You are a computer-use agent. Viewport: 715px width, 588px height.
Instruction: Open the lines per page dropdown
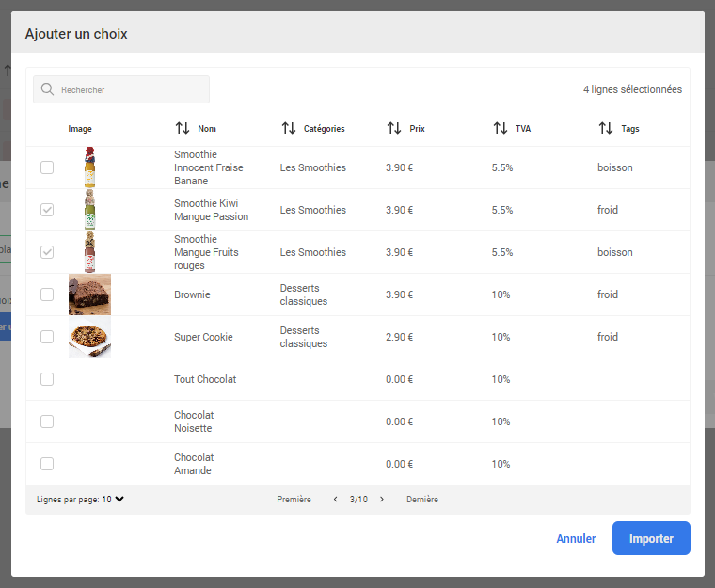(x=119, y=500)
